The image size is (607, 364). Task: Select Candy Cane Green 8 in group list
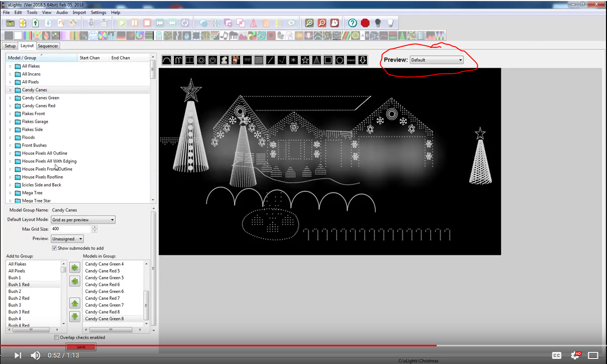pyautogui.click(x=114, y=319)
